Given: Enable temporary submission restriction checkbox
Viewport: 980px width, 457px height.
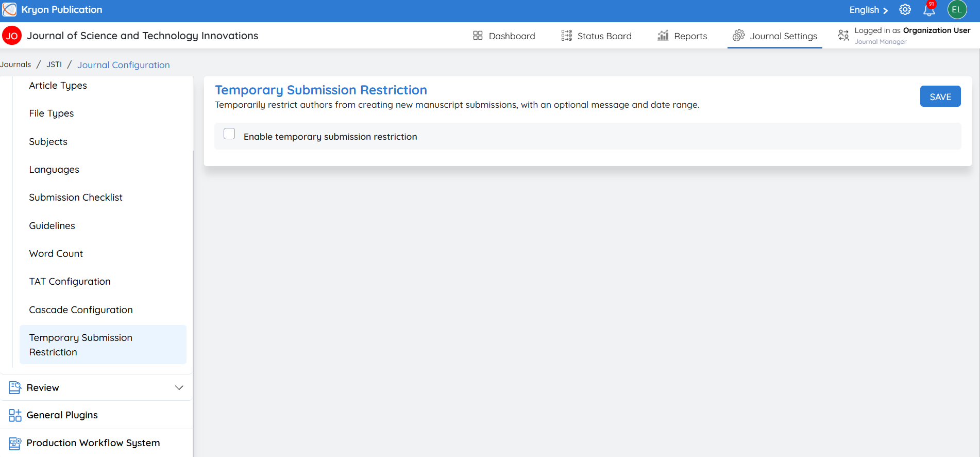Looking at the screenshot, I should click(x=229, y=134).
